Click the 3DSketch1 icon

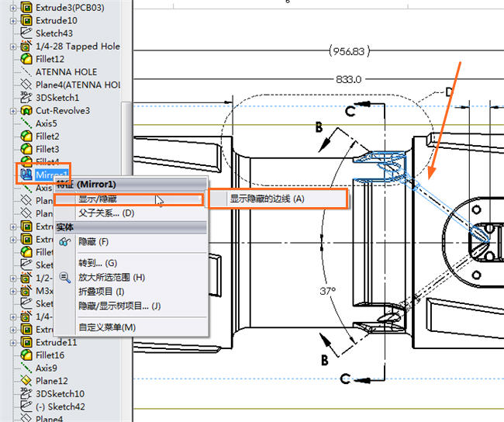(26, 98)
